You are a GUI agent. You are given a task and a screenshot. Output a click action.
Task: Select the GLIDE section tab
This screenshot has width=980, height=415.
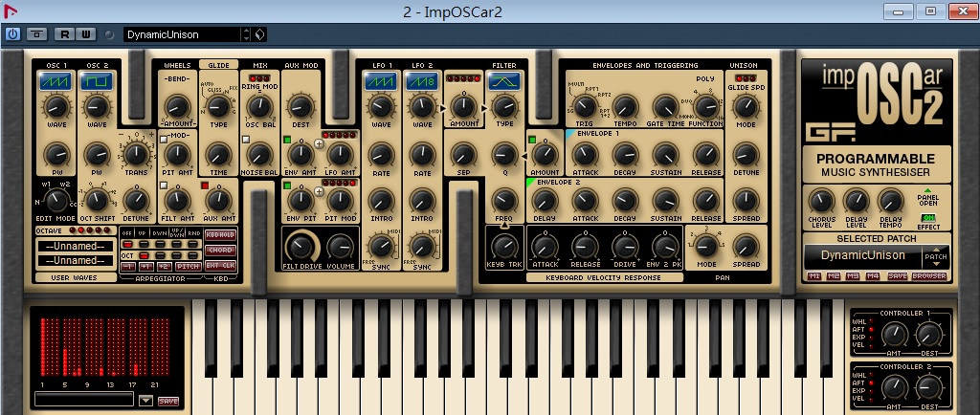pos(218,65)
